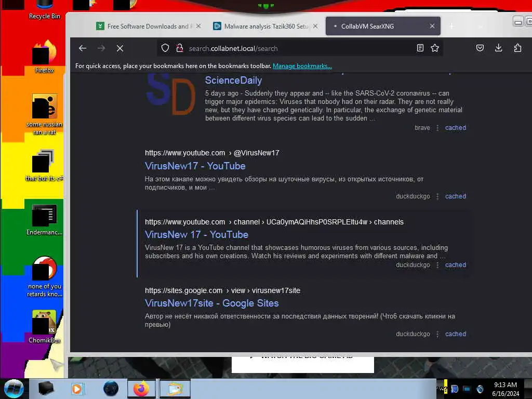This screenshot has height=399, width=532.
Task: Select the CollabVM SearXNG tab
Action: (x=383, y=26)
